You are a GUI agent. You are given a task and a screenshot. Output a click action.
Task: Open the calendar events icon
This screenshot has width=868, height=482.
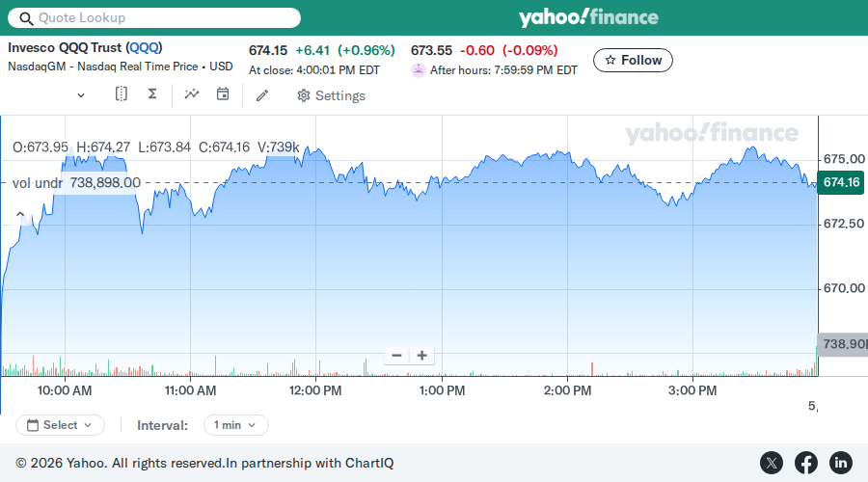pyautogui.click(x=223, y=94)
